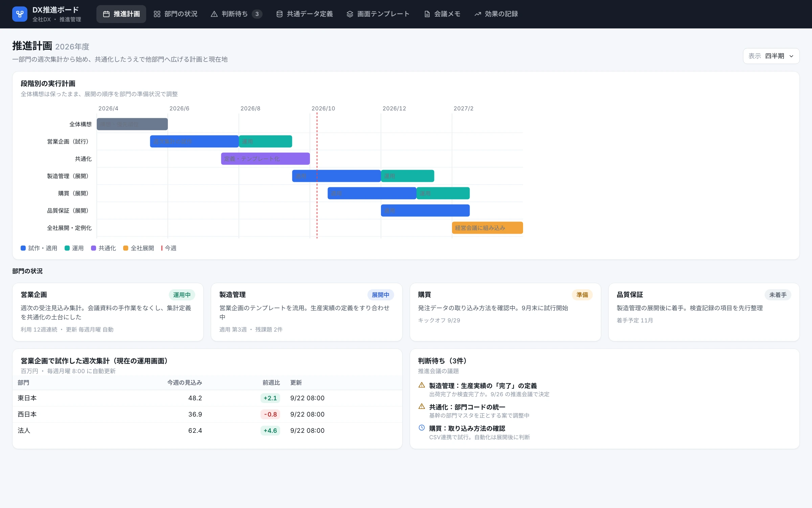Click the calendar icon of 推進計画
812x508 pixels.
[x=106, y=14]
